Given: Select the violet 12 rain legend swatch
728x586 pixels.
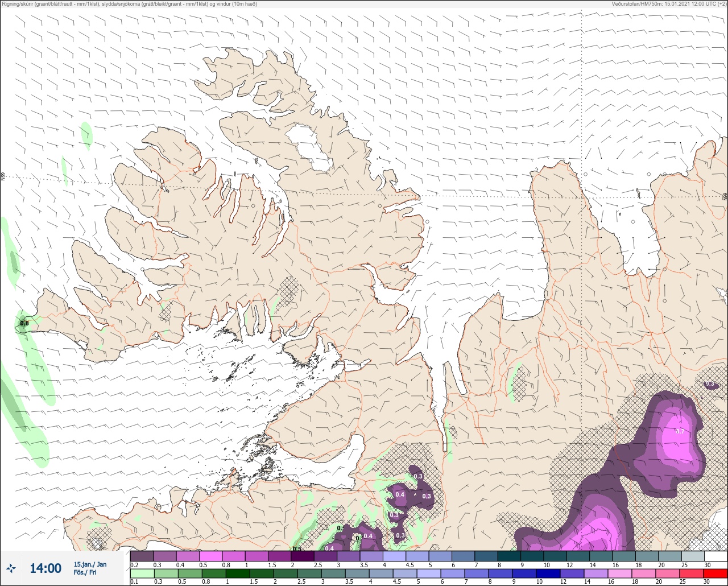Looking at the screenshot, I should pyautogui.click(x=572, y=573).
